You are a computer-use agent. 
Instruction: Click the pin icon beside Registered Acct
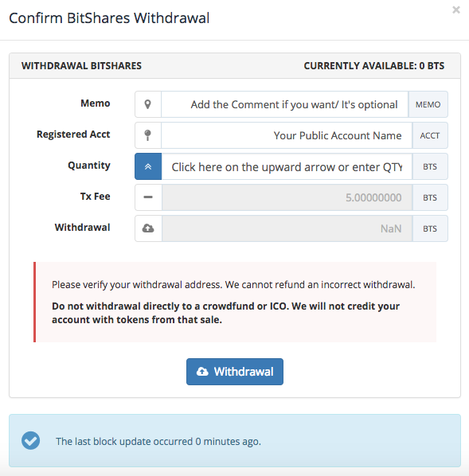[147, 135]
